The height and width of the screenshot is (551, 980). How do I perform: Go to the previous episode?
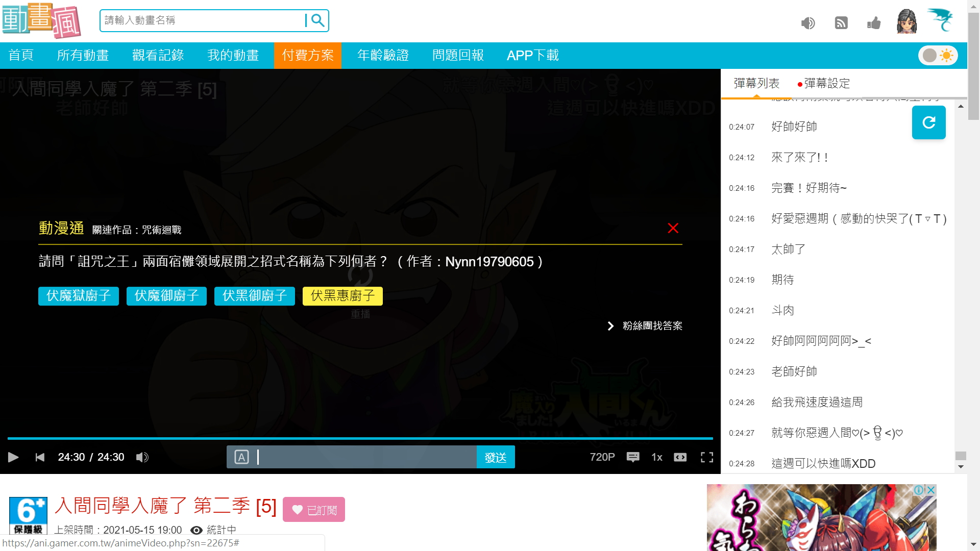click(x=40, y=457)
